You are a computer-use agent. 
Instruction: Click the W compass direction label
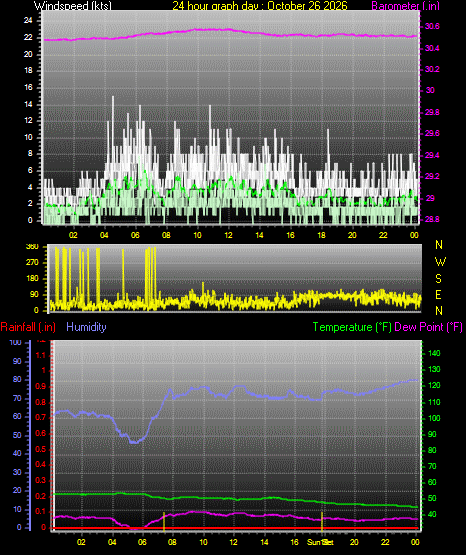pyautogui.click(x=440, y=262)
